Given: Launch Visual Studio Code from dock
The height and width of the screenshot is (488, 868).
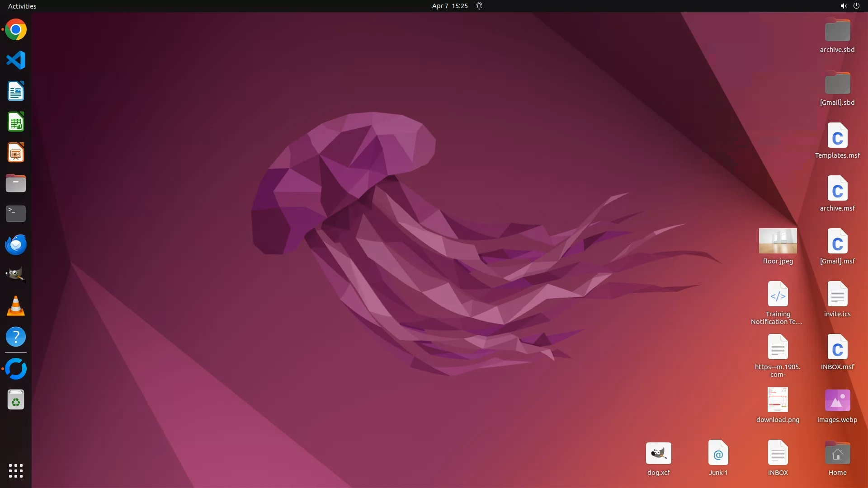Looking at the screenshot, I should (x=16, y=60).
